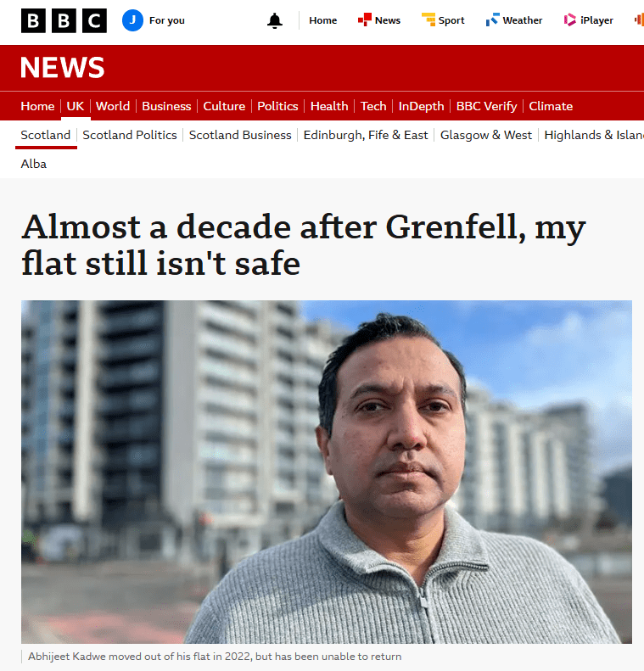Open Sport via its yellow icon
644x671 pixels.
[x=428, y=20]
